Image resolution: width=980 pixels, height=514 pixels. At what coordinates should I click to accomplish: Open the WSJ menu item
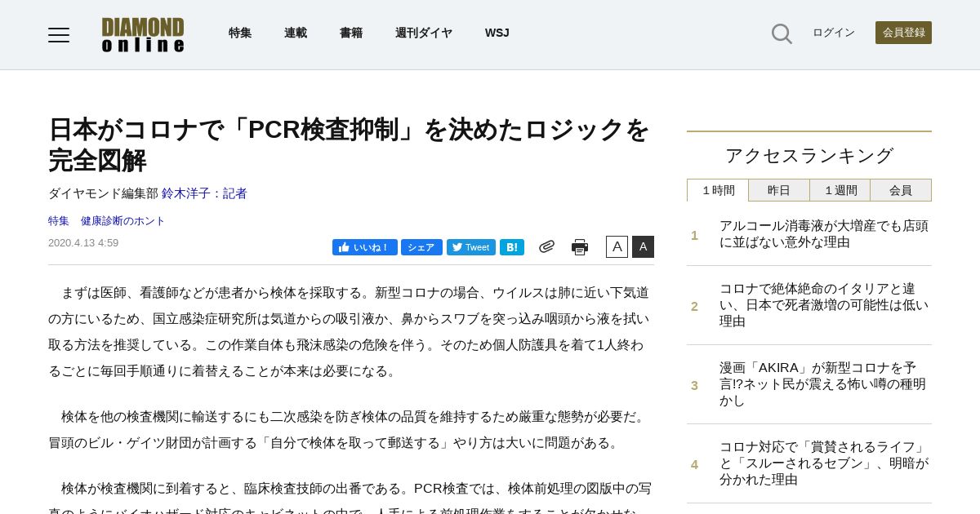pos(497,33)
